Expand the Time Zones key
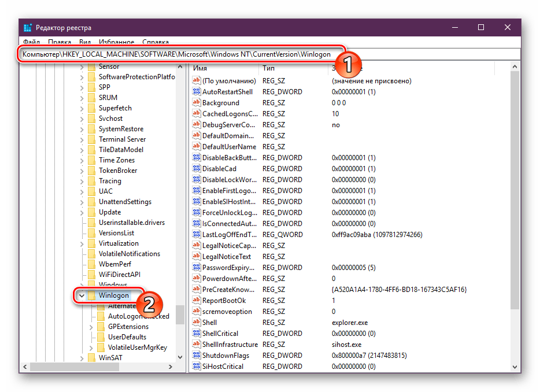Viewport: 540px width, 392px height. 82,160
